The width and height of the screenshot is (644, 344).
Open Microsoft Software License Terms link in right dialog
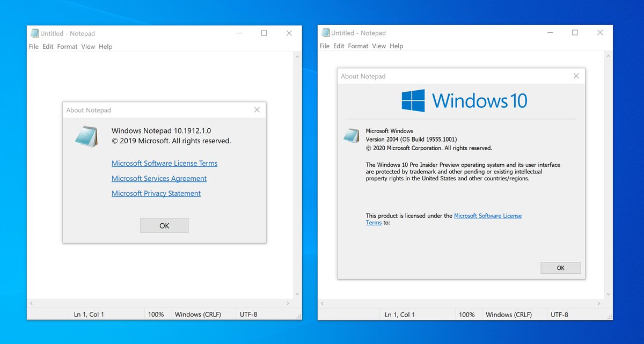tap(488, 216)
